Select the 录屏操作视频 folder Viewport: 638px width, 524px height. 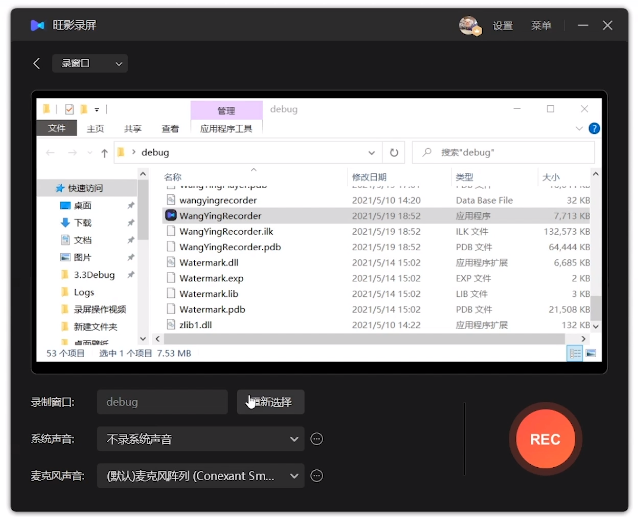point(100,310)
